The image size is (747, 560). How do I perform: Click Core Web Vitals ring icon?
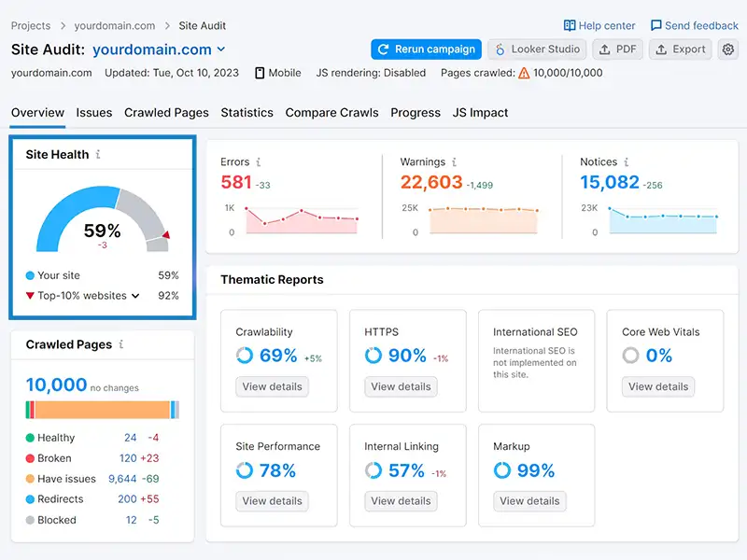pos(630,356)
